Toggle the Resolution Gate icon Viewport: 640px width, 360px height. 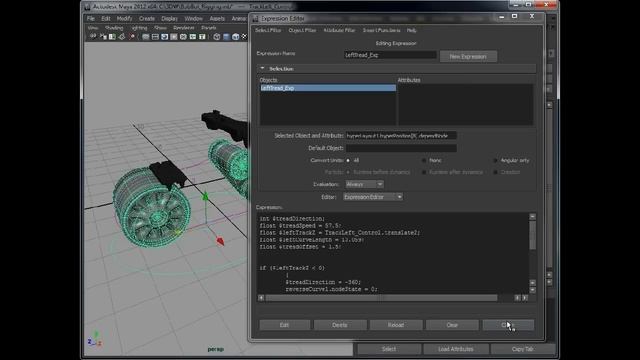click(x=164, y=37)
